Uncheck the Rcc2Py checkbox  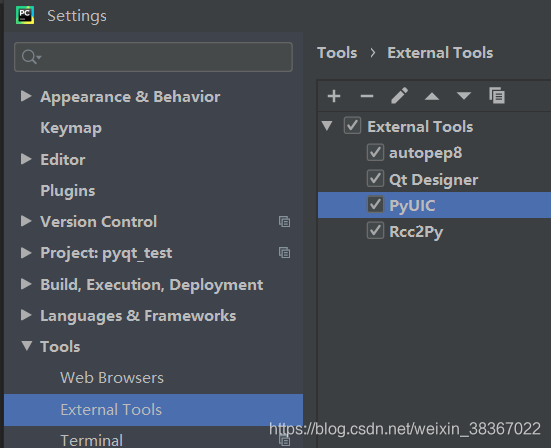375,231
